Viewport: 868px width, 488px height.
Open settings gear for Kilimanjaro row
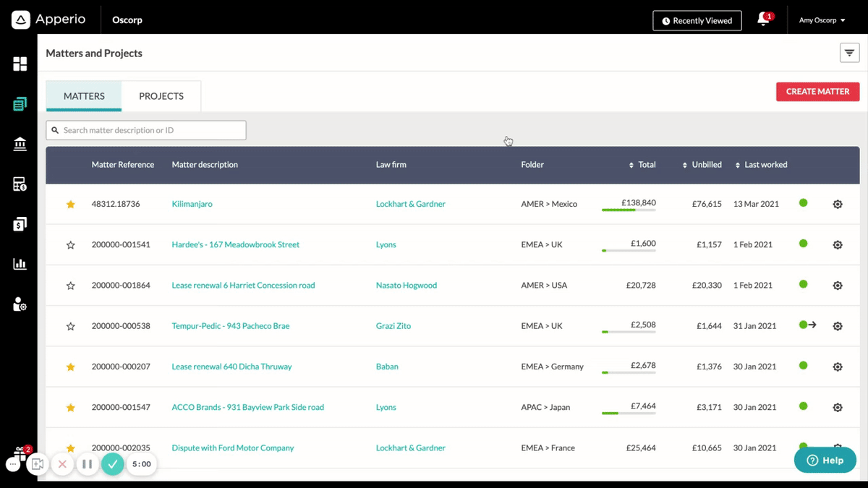tap(838, 204)
